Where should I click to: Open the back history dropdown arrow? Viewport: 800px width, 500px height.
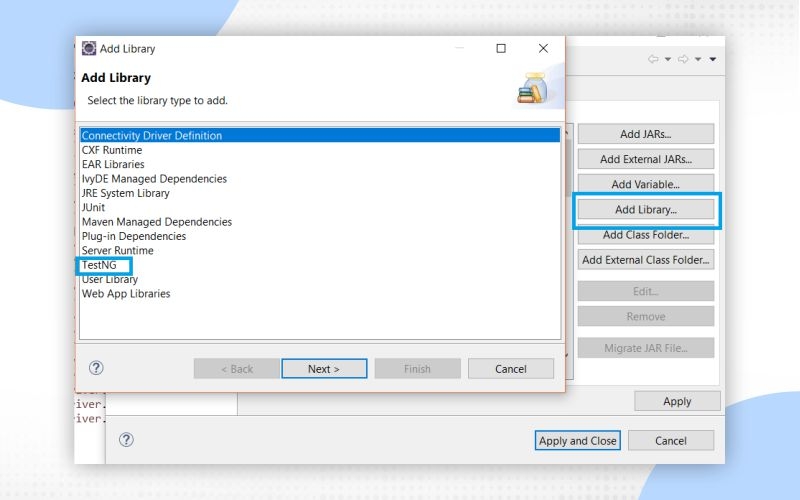click(667, 59)
